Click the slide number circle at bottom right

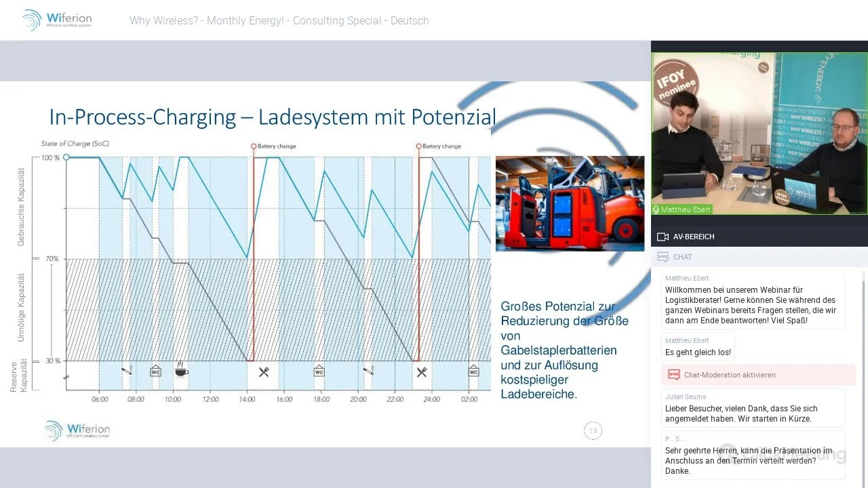(593, 430)
